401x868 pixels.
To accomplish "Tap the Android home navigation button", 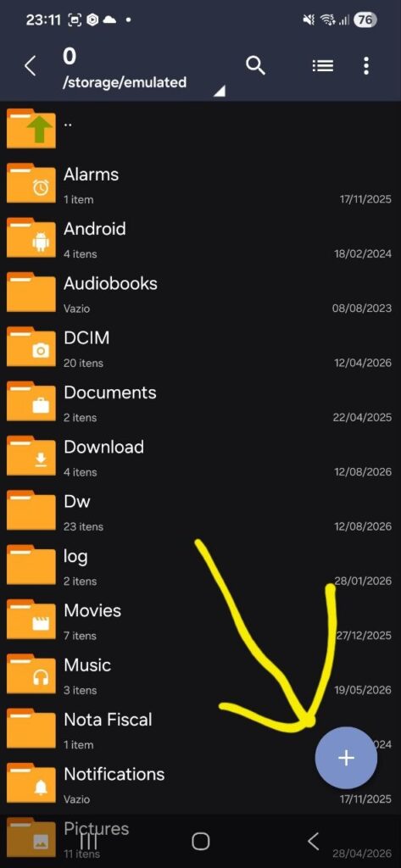I will [x=200, y=842].
